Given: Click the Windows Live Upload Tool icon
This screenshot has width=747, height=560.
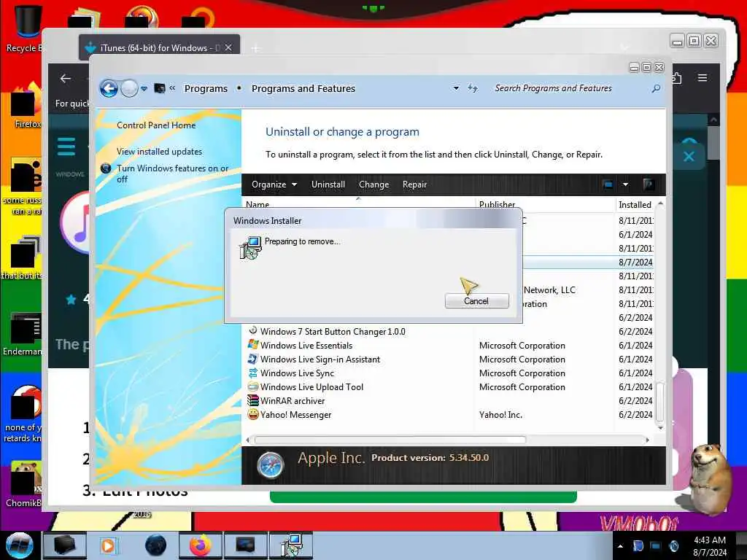Looking at the screenshot, I should click(x=253, y=386).
